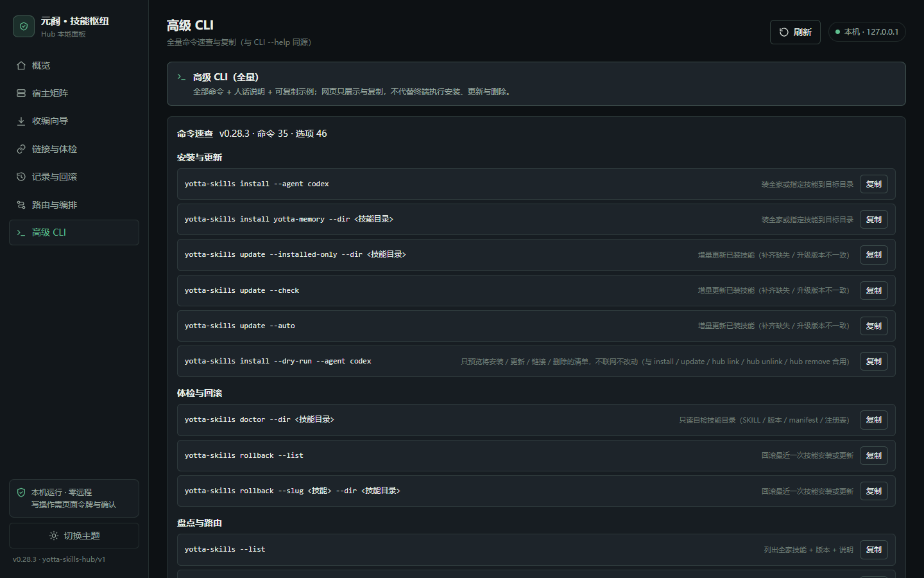
Task: Click the 盘点与路由 section heading
Action: pyautogui.click(x=200, y=523)
